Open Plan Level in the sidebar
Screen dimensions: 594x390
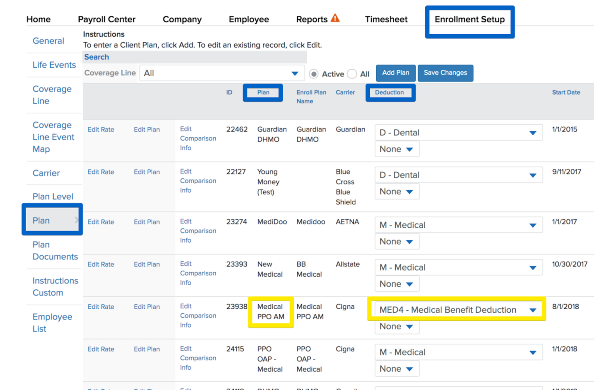pos(53,197)
